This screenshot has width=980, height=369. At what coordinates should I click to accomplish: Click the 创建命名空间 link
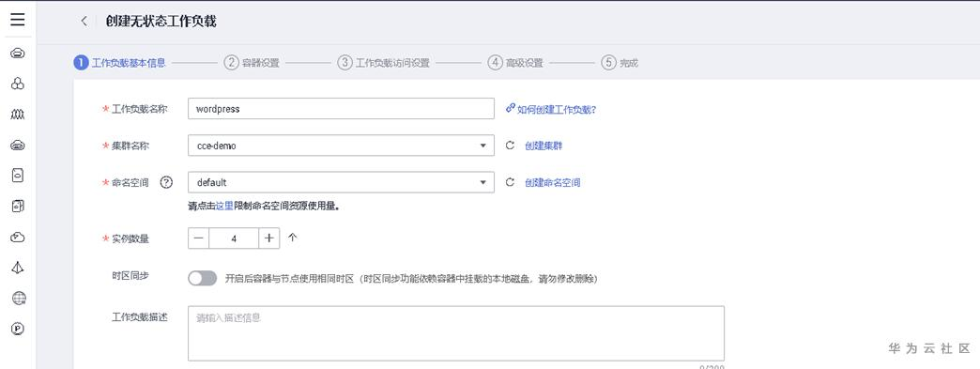pos(553,183)
